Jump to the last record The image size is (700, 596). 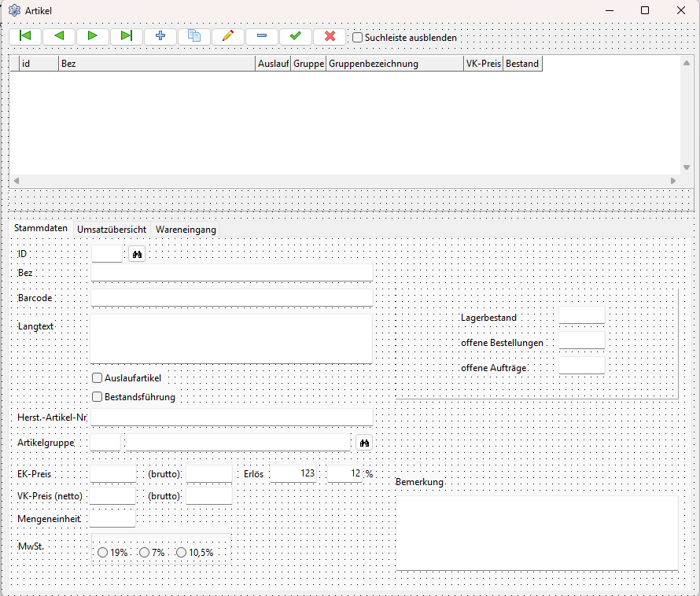(x=127, y=36)
